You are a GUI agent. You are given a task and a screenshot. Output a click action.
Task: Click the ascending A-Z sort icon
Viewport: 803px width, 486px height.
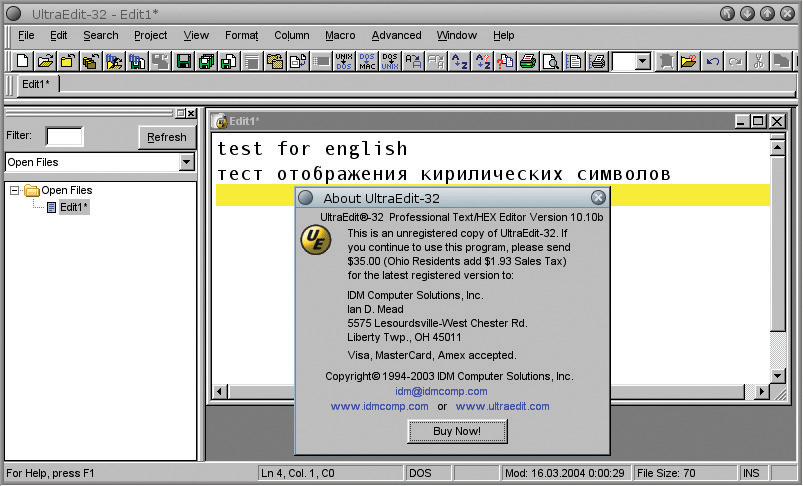459,62
